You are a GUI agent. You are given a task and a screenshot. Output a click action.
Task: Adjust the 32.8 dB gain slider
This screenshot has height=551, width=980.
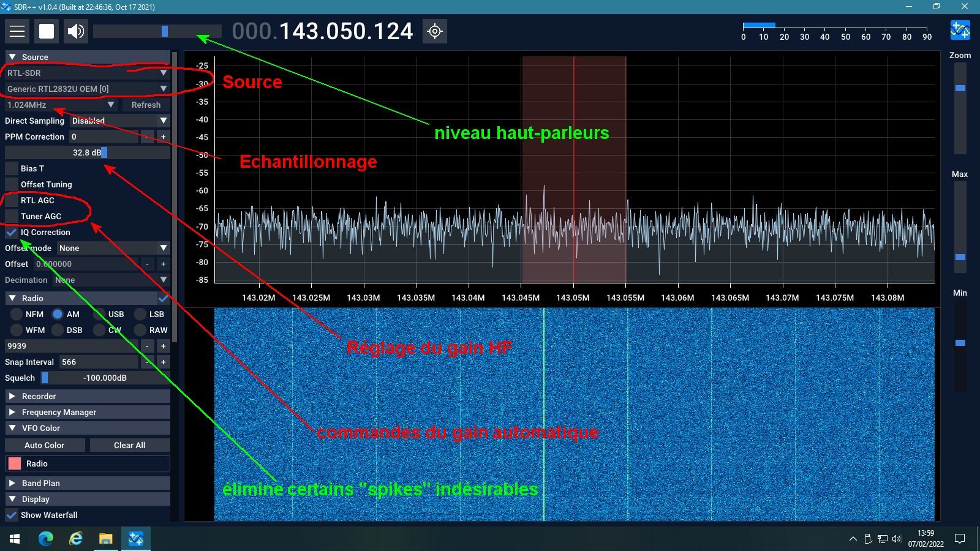[x=87, y=152]
